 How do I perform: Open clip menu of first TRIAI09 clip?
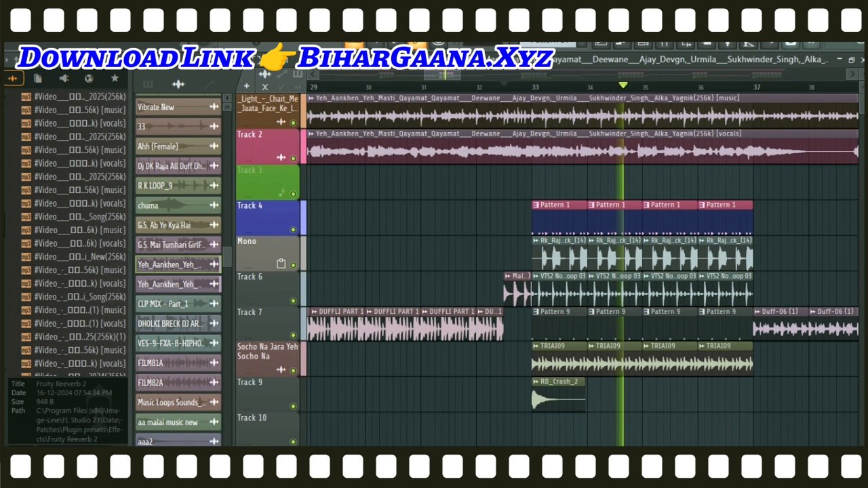[536, 346]
